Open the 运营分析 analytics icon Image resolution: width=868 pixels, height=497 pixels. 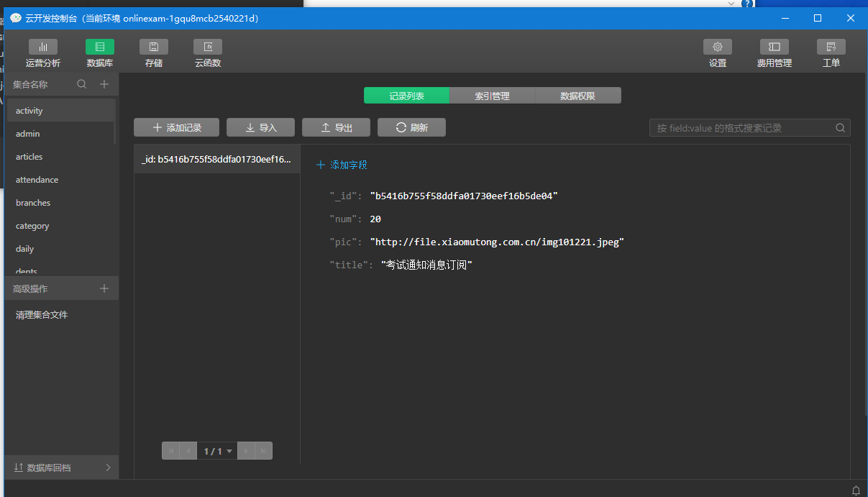pos(43,47)
